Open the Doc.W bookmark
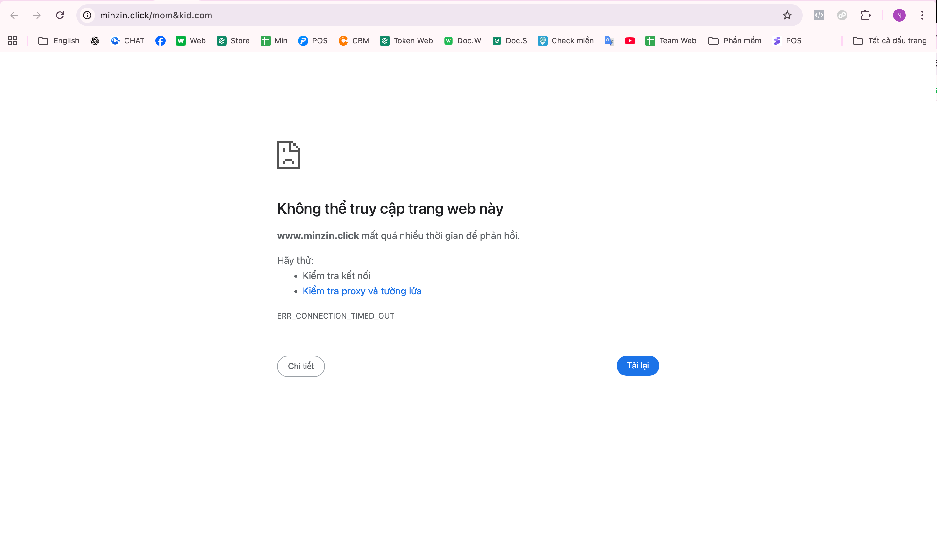937x560 pixels. coord(462,40)
